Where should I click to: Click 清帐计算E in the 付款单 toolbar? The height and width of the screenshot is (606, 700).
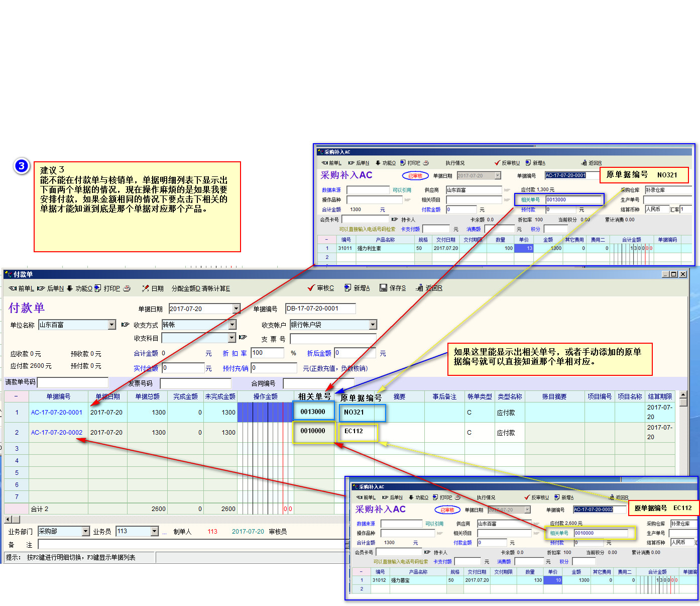216,288
